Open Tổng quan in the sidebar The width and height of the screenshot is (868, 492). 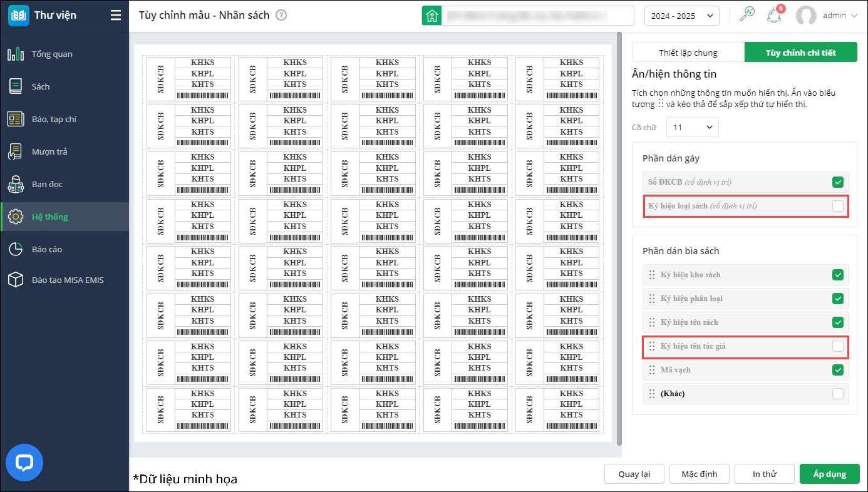pos(65,54)
